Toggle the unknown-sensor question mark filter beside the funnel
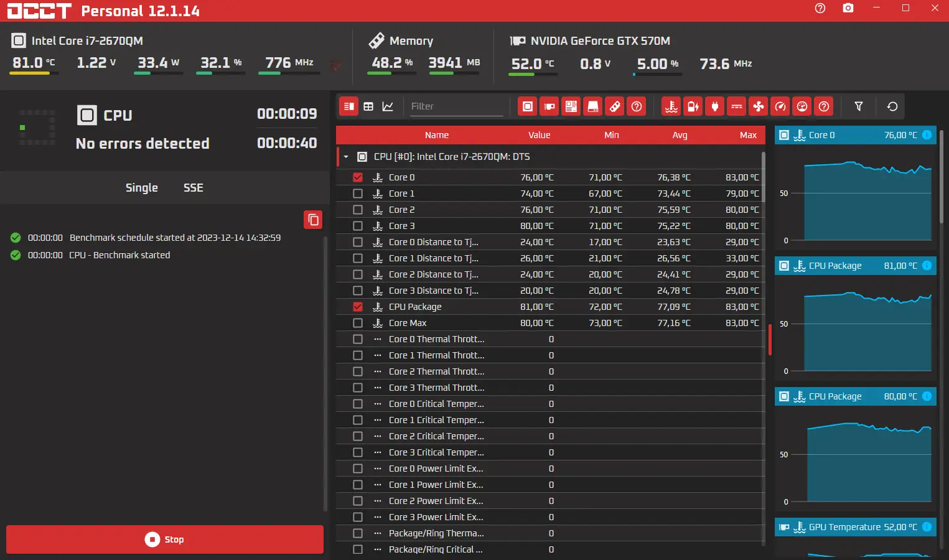This screenshot has width=949, height=560. click(824, 106)
